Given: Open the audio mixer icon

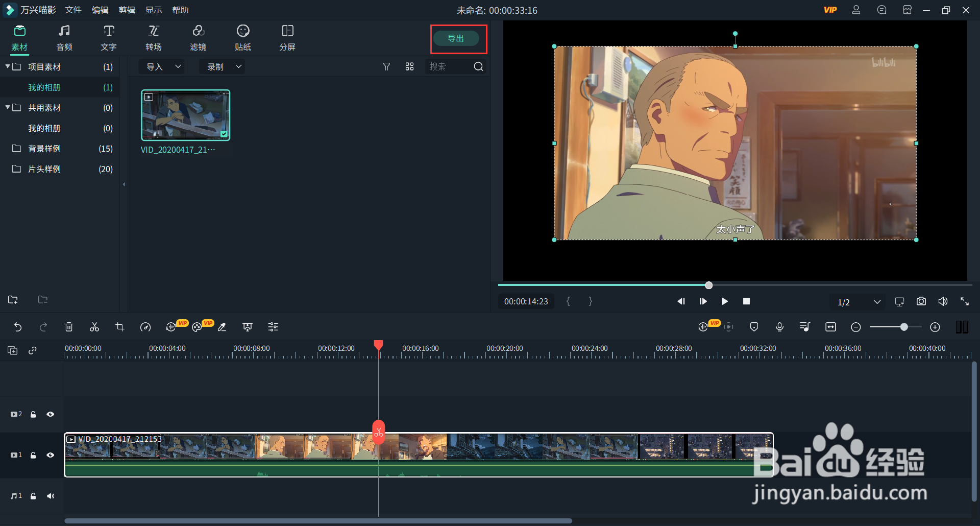Looking at the screenshot, I should 805,327.
